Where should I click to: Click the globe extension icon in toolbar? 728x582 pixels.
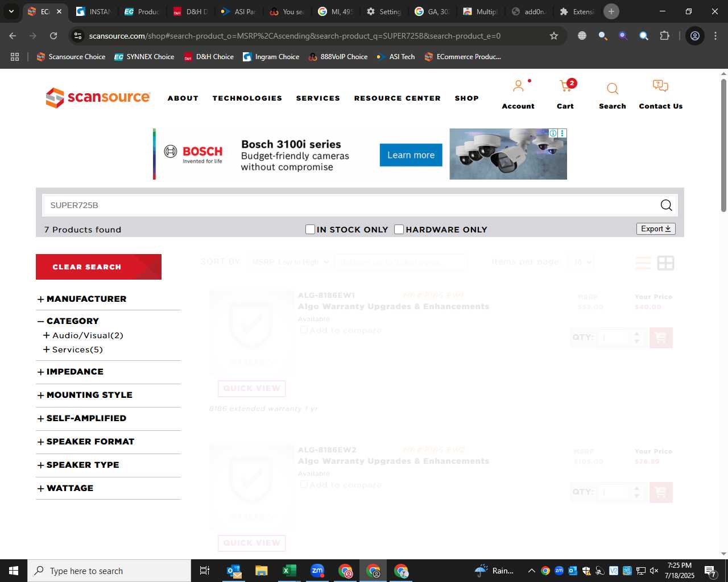click(582, 36)
